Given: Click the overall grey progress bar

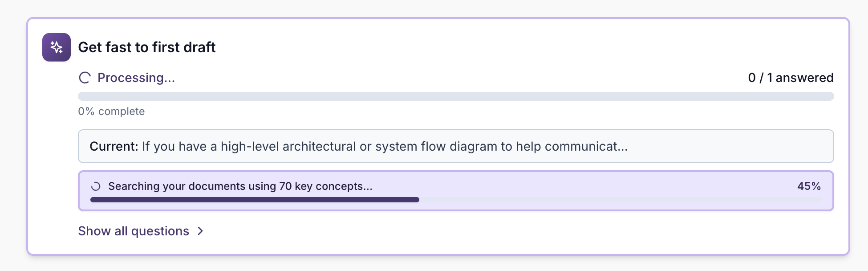Looking at the screenshot, I should coord(455,96).
